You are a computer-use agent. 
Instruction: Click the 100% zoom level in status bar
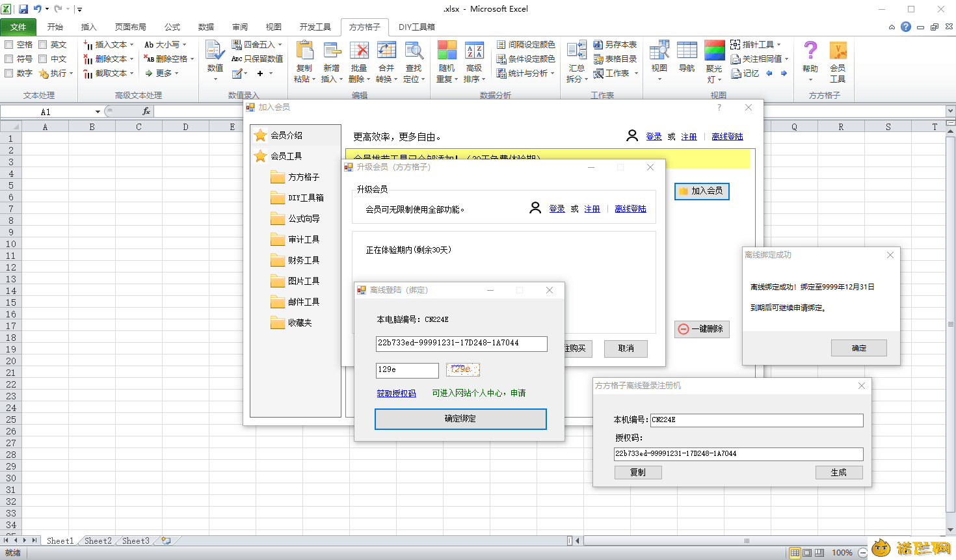pos(842,553)
